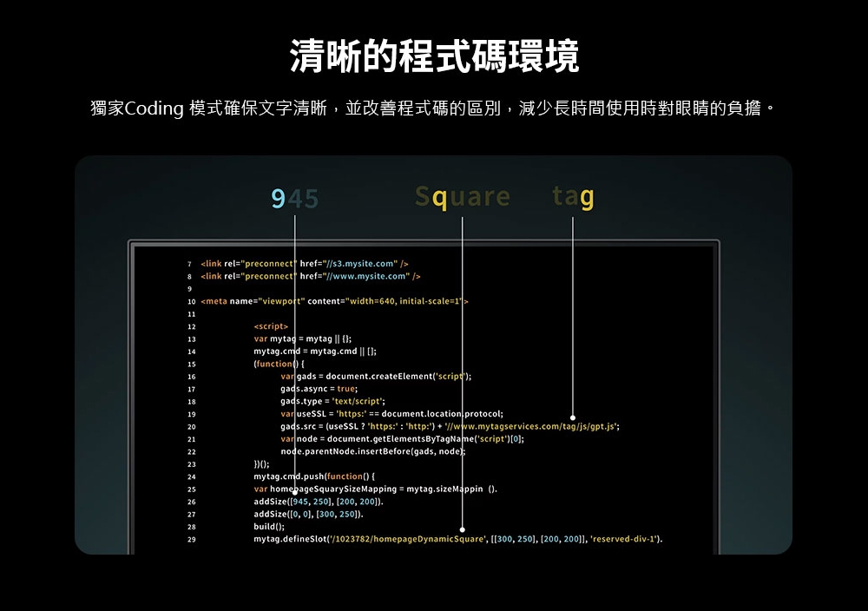Click line number 29 in gutter

coord(190,540)
